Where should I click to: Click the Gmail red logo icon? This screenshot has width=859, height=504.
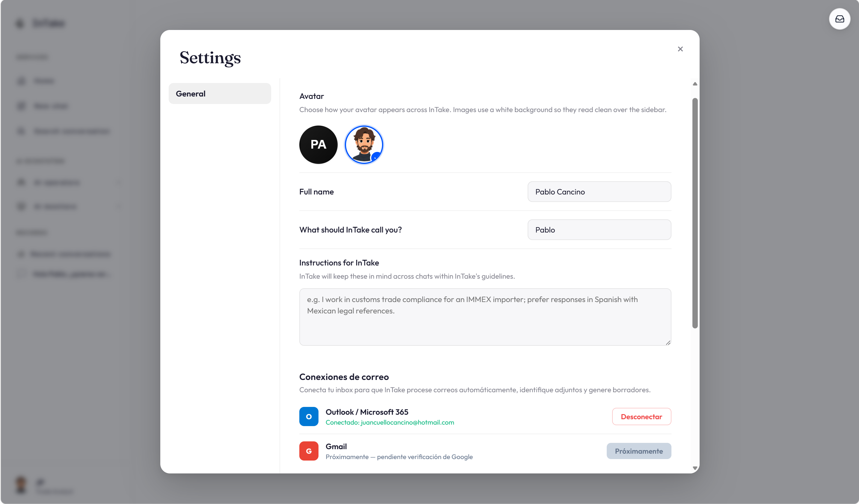[x=309, y=451]
